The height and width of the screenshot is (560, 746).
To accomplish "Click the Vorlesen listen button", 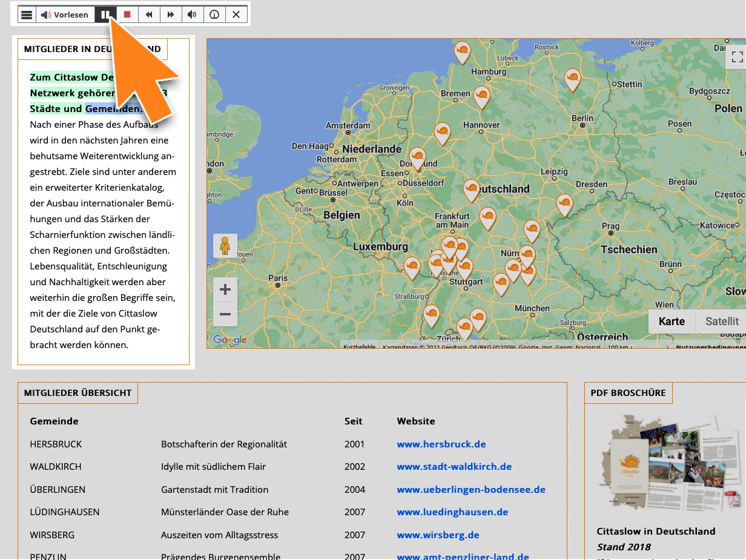I will pyautogui.click(x=65, y=15).
